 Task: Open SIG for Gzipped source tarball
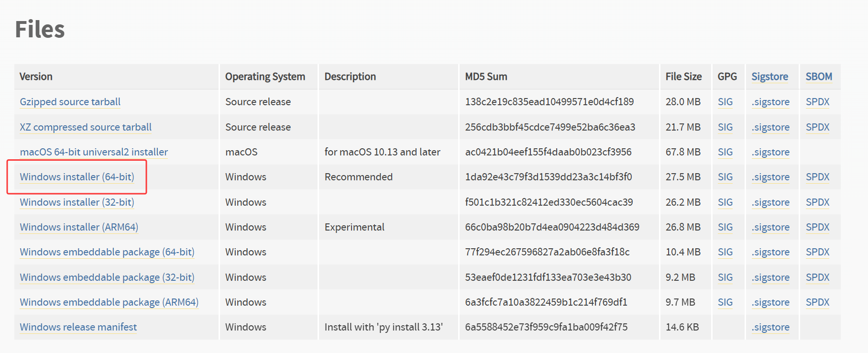(x=725, y=102)
